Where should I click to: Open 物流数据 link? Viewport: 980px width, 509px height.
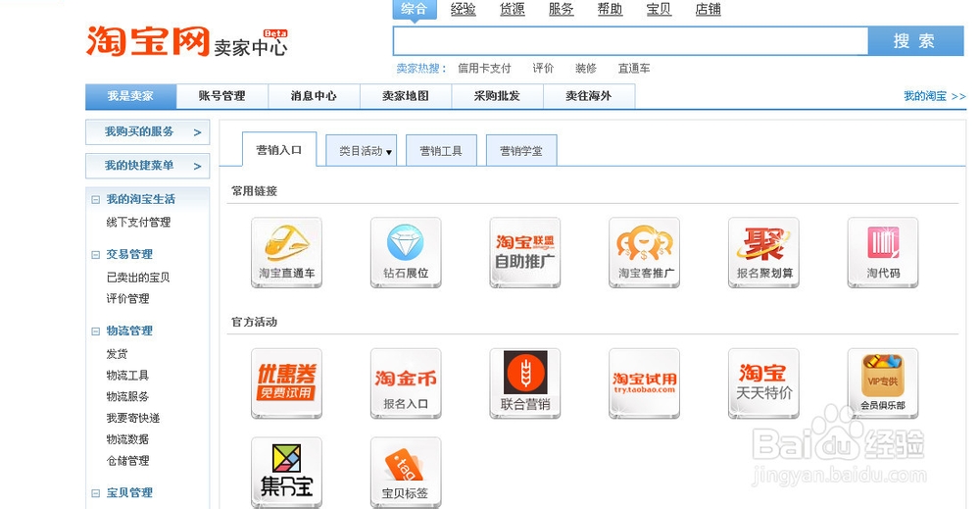(x=128, y=439)
